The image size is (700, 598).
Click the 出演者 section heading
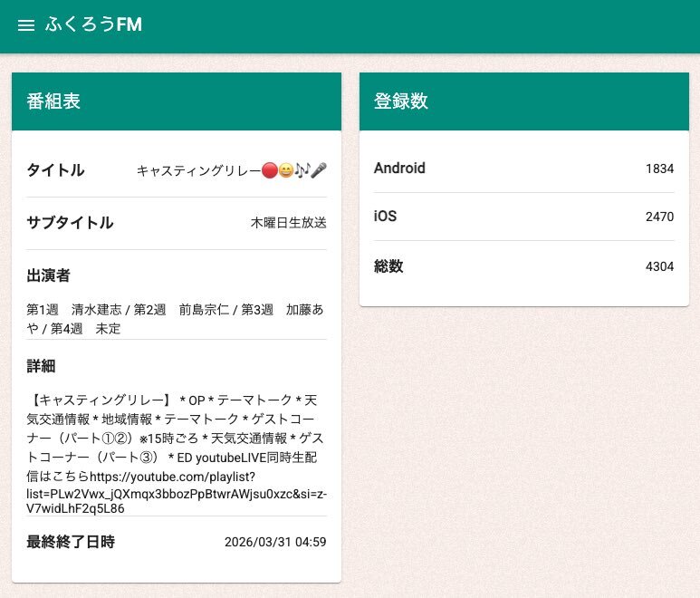[x=49, y=275]
